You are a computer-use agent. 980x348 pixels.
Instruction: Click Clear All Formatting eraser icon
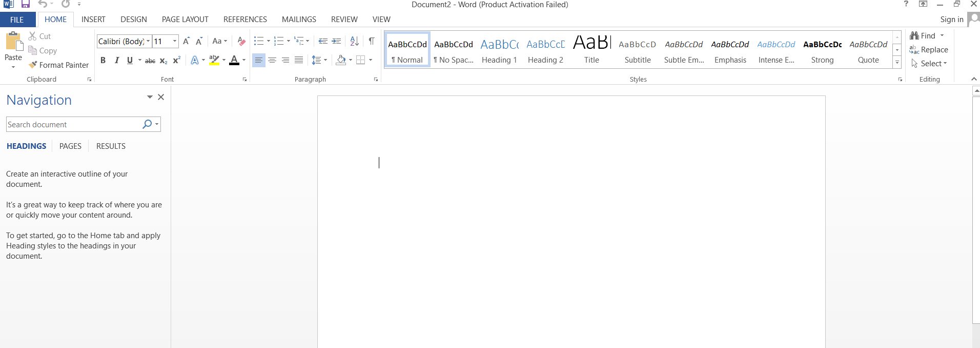(241, 41)
